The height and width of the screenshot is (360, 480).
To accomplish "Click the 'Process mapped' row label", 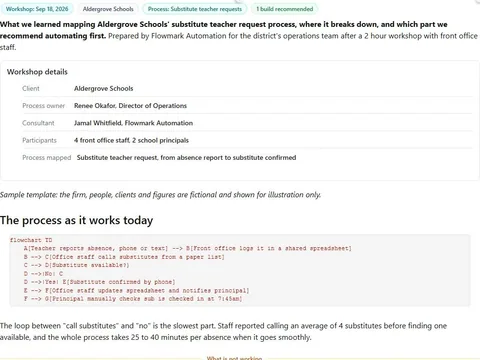I will tap(47, 158).
